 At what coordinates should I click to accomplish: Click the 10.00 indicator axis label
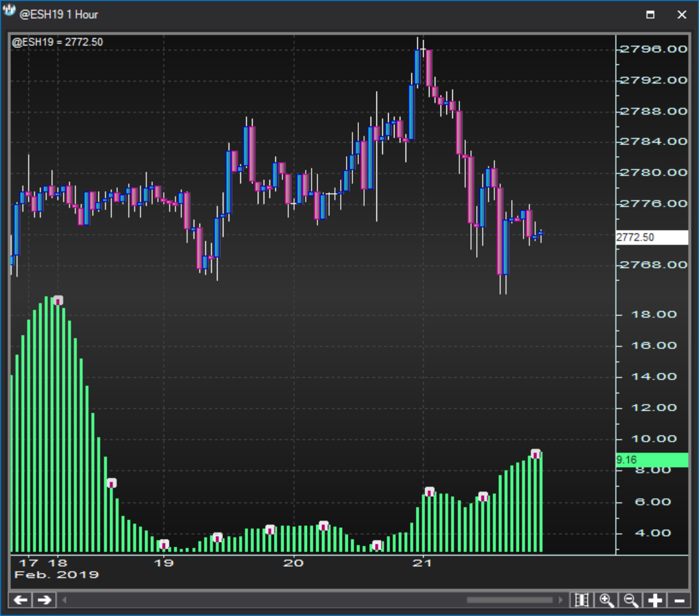pyautogui.click(x=654, y=439)
